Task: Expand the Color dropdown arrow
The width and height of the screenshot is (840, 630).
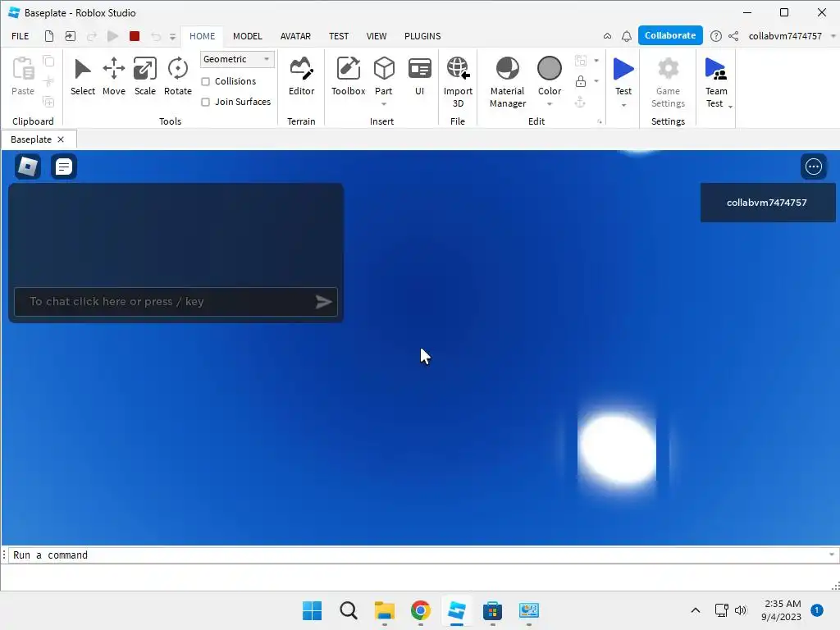Action: [549, 104]
